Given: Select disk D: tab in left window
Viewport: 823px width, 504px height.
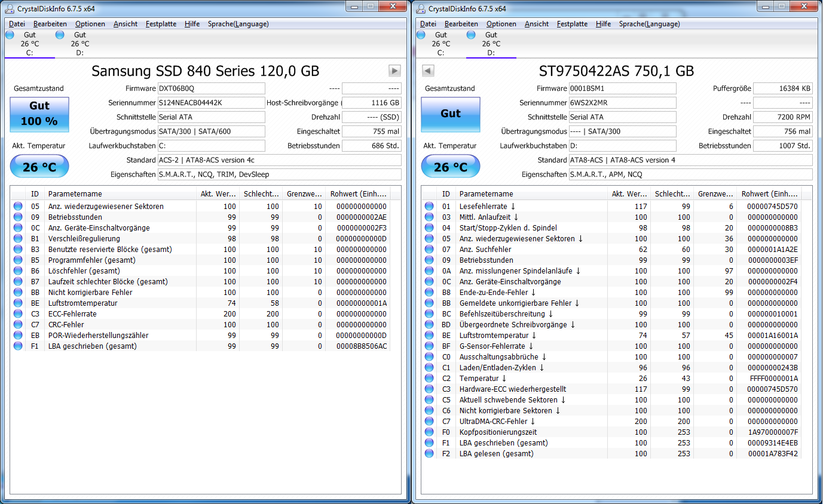Looking at the screenshot, I should pyautogui.click(x=79, y=44).
